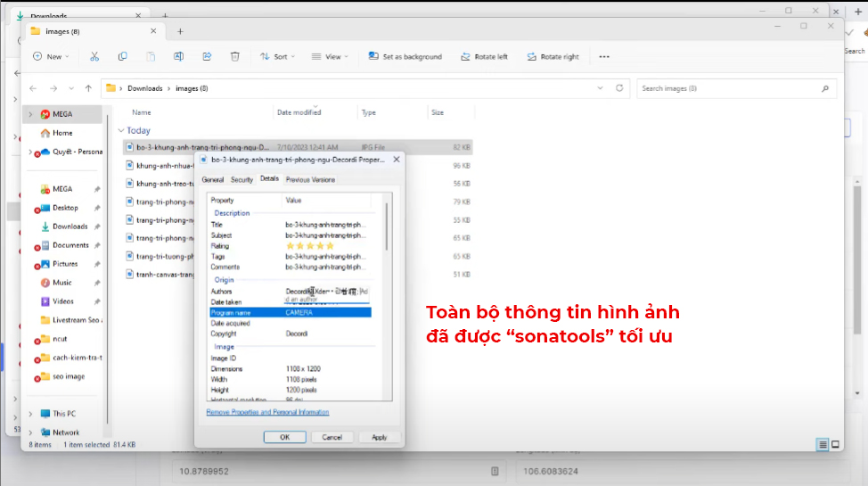Screen dimensions: 868x486
Task: Sort by the Name column header
Action: [x=141, y=112]
